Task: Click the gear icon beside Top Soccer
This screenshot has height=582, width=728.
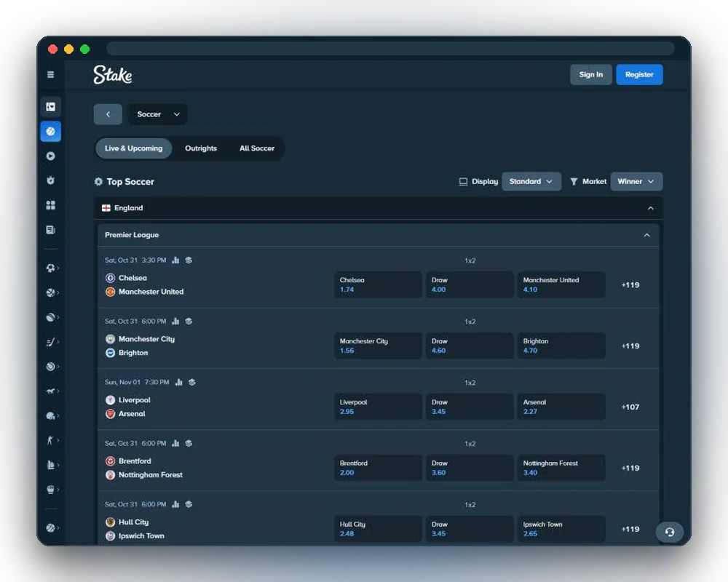Action: [98, 181]
